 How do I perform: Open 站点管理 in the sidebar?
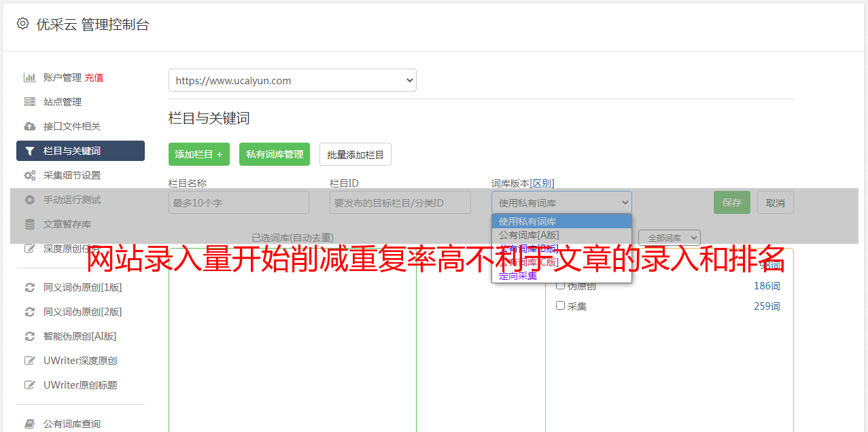(63, 102)
